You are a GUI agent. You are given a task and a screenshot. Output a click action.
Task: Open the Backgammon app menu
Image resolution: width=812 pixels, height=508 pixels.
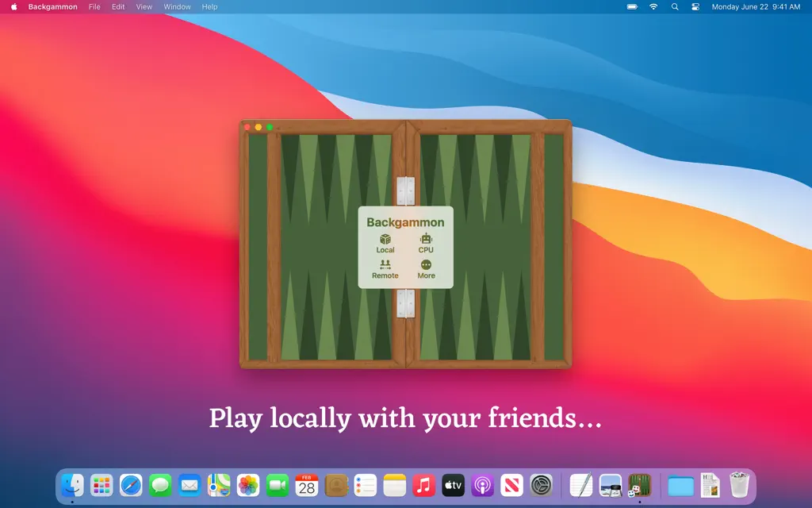(53, 6)
